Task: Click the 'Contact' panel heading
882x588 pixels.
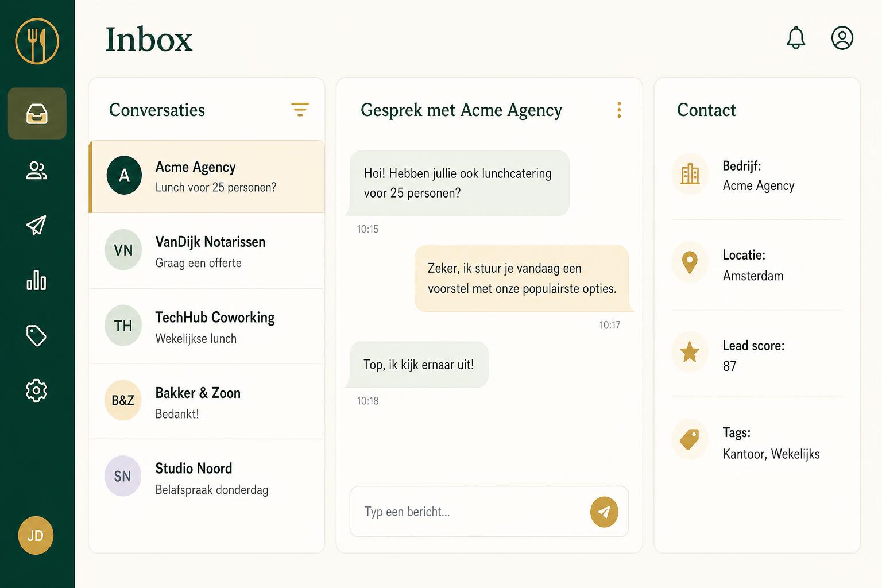Action: point(706,110)
